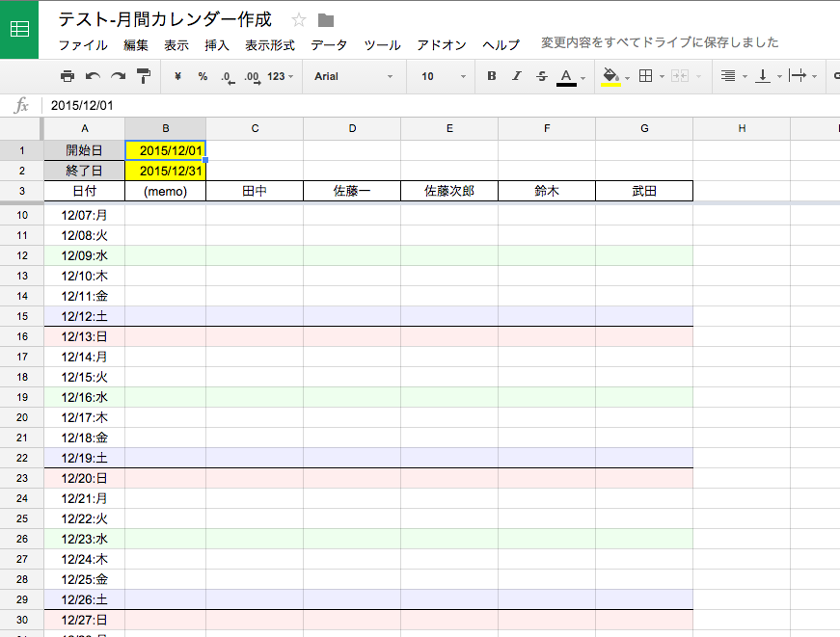
Task: Toggle italic formatting
Action: pyautogui.click(x=517, y=76)
